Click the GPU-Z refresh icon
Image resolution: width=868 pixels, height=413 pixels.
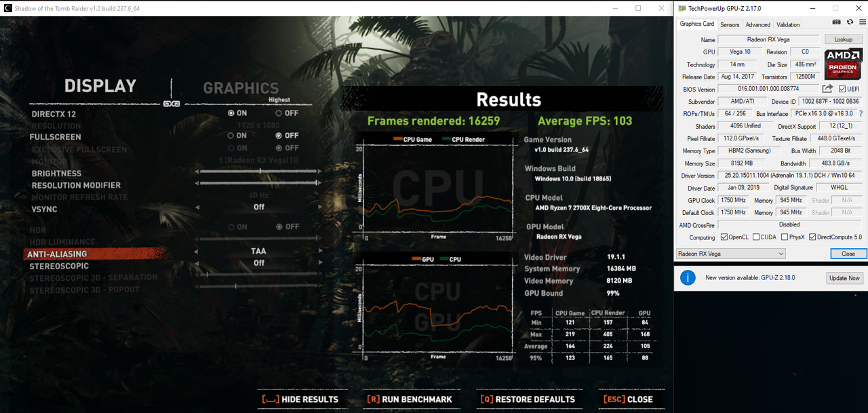[849, 22]
